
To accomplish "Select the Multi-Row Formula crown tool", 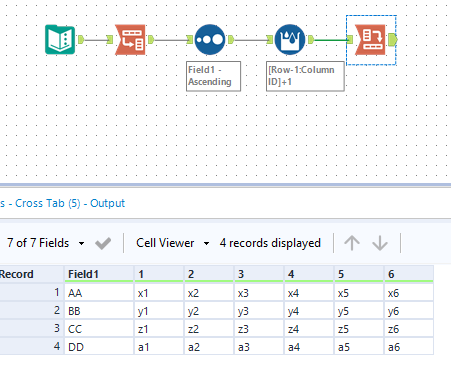I will tap(290, 39).
